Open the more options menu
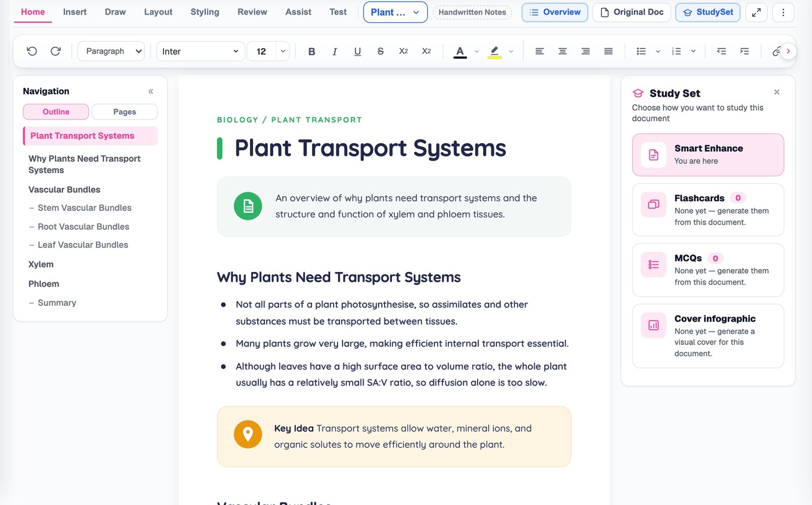Viewport: 812px width, 505px height. (x=783, y=12)
